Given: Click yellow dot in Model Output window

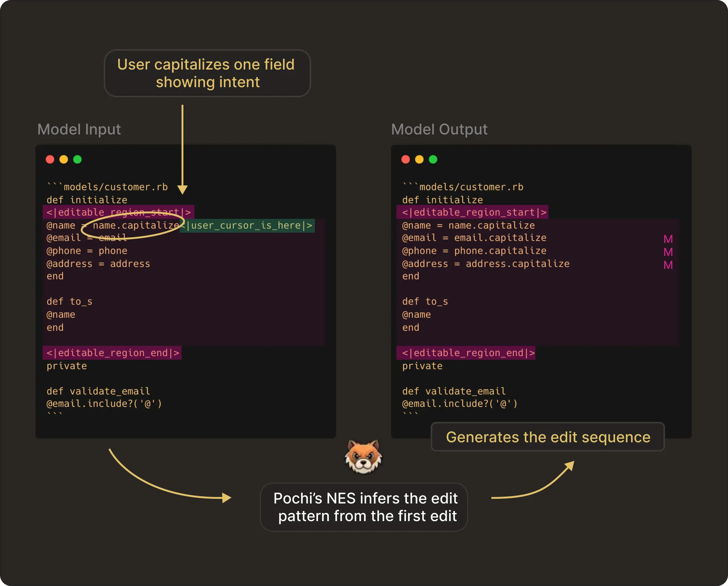Looking at the screenshot, I should [x=419, y=159].
